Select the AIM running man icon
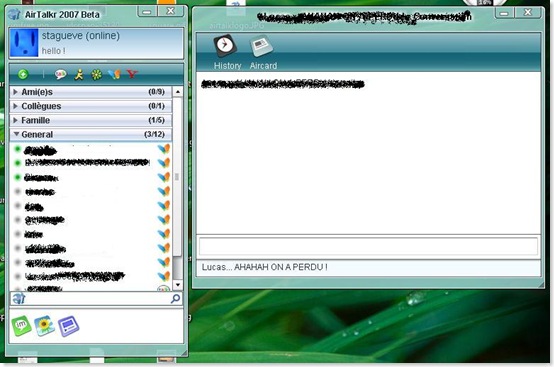Image resolution: width=554 pixels, height=367 pixels. [79, 74]
